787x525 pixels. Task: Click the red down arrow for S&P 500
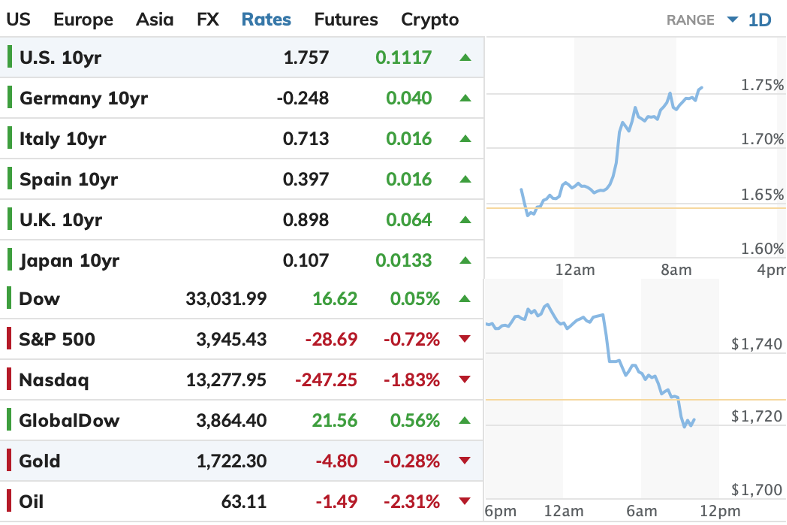tap(464, 339)
